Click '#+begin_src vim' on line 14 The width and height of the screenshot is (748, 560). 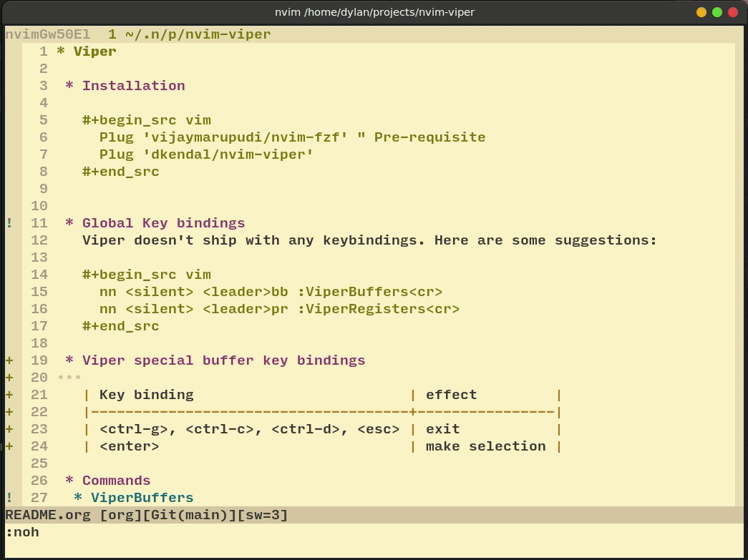pyautogui.click(x=147, y=275)
